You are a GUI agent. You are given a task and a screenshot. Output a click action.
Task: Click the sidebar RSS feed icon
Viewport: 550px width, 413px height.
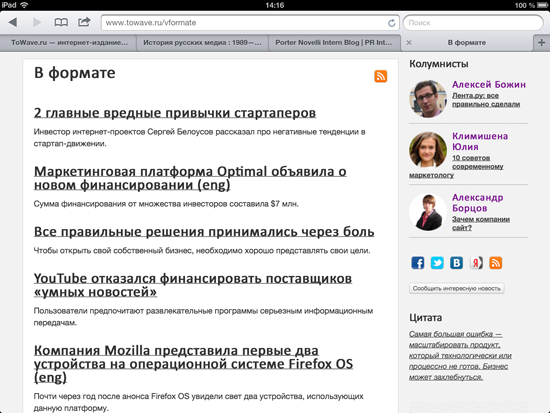[496, 262]
